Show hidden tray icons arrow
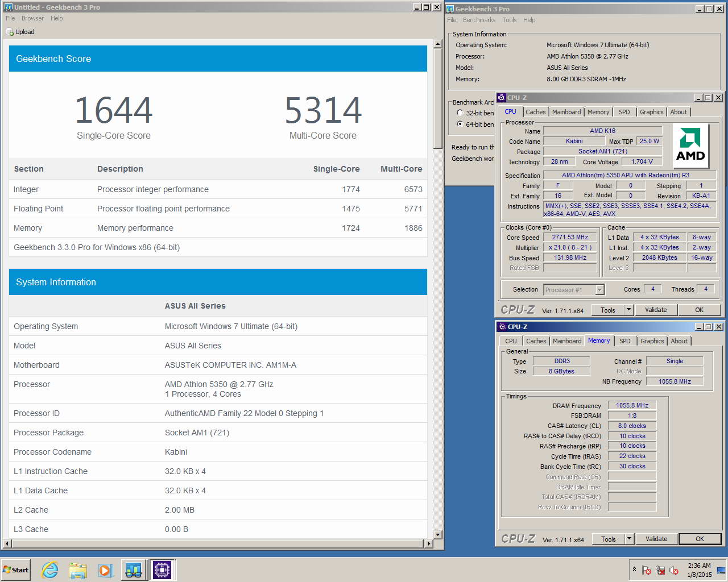Viewport: 728px width, 582px height. click(x=634, y=569)
